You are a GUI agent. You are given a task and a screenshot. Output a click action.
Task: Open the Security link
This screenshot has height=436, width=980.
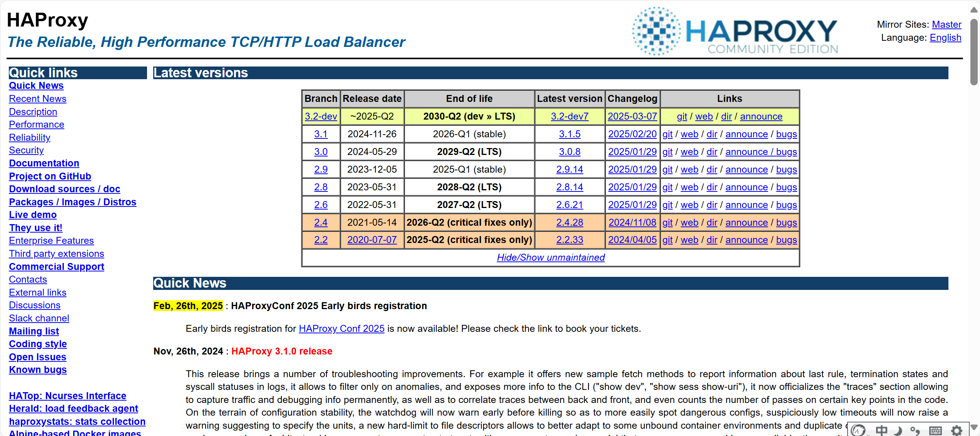click(x=26, y=150)
